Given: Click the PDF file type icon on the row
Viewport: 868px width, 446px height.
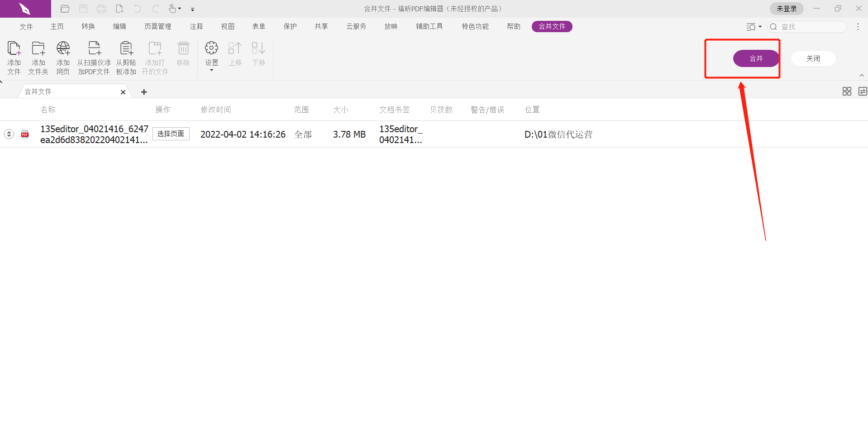Looking at the screenshot, I should pyautogui.click(x=25, y=134).
